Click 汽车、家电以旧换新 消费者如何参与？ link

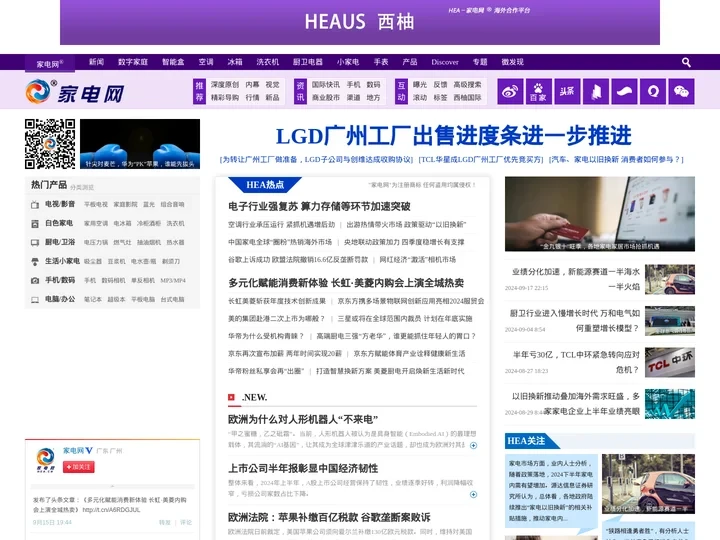(616, 160)
